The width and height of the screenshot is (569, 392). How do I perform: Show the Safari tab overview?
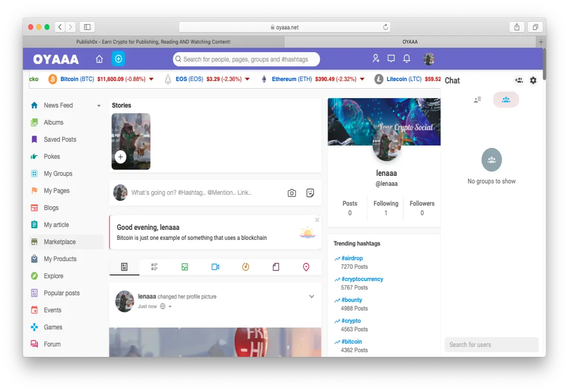pyautogui.click(x=535, y=27)
